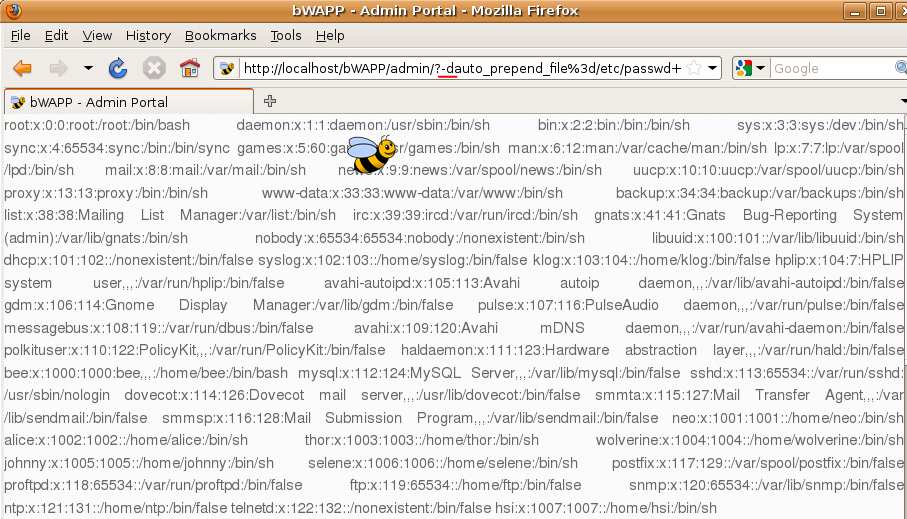Viewport: 907px width, 519px height.
Task: Click the text root:x:0:0:root:/root:/bin/bash
Action: [x=97, y=125]
